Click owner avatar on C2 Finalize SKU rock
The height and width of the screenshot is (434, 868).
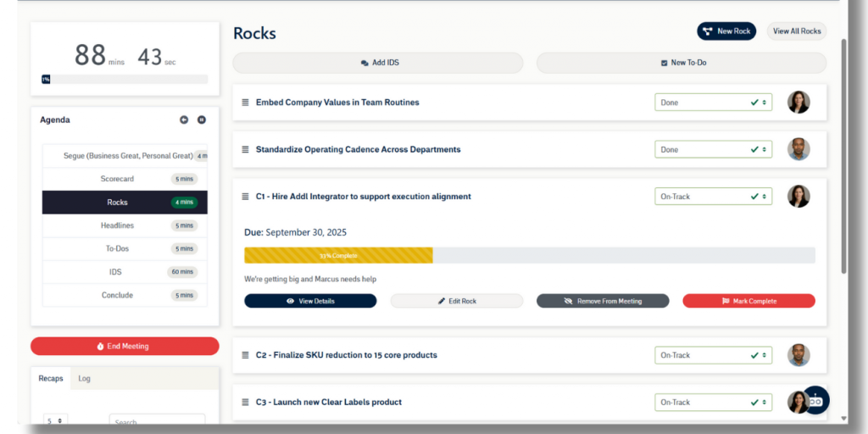pos(798,355)
